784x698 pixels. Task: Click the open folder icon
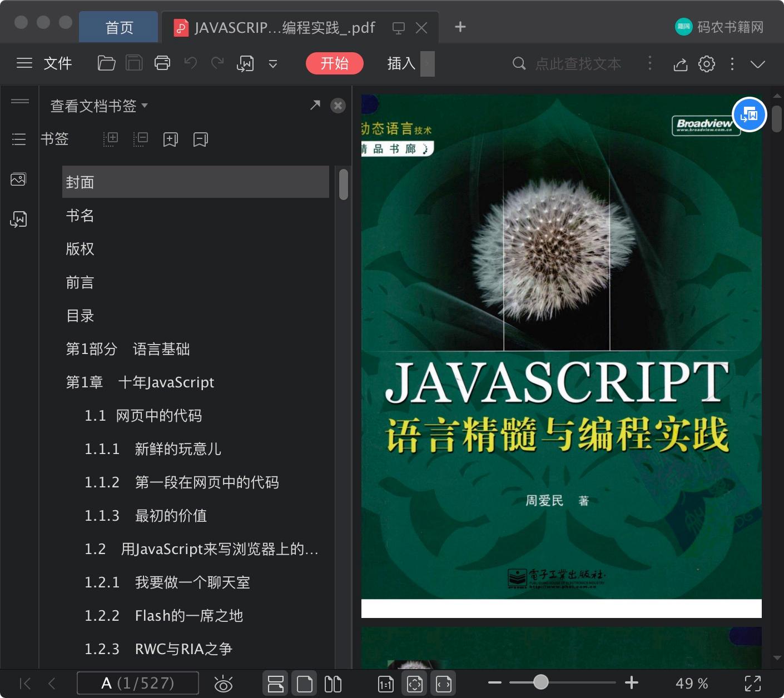click(106, 63)
